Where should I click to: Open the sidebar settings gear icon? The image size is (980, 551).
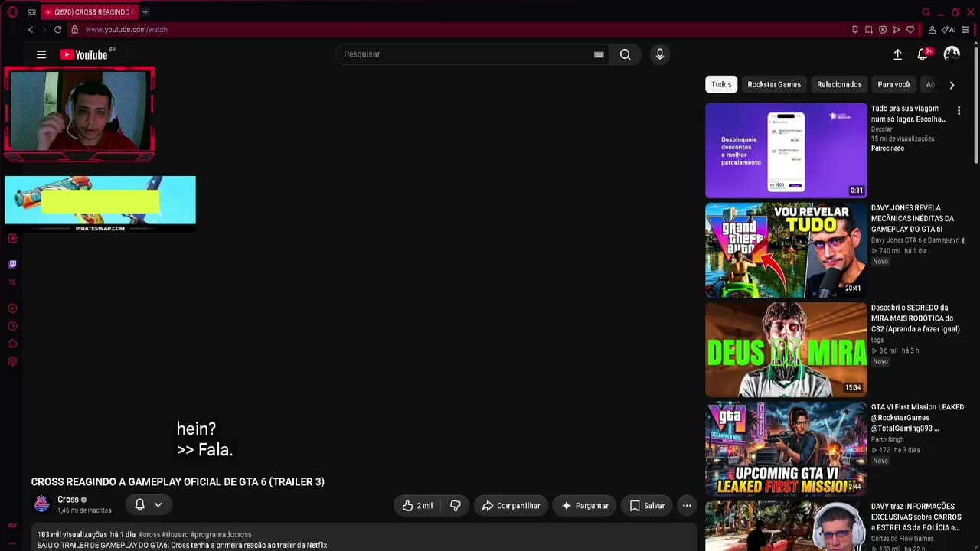coord(12,361)
